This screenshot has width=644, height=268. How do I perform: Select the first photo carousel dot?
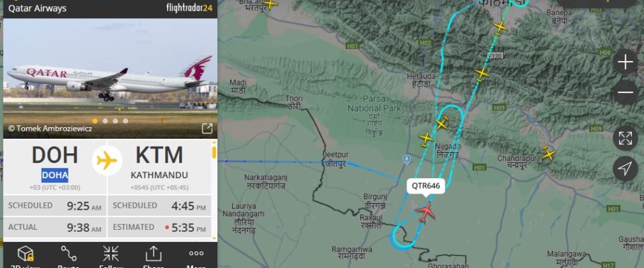(95, 121)
